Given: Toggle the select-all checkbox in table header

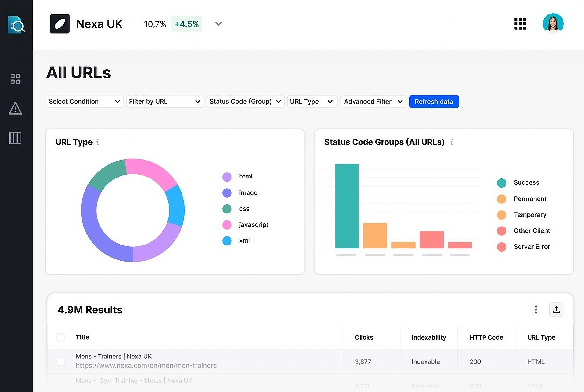Looking at the screenshot, I should pyautogui.click(x=61, y=337).
